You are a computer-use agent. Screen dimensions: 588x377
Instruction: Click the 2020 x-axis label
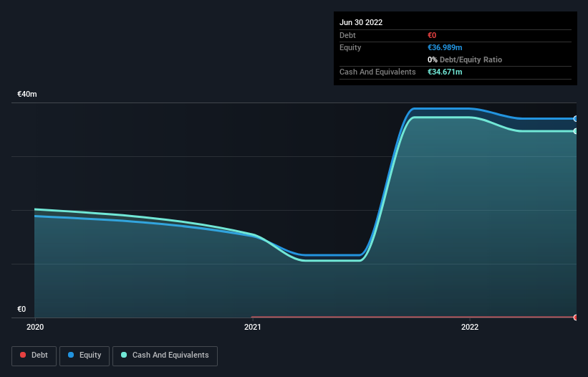coord(35,327)
